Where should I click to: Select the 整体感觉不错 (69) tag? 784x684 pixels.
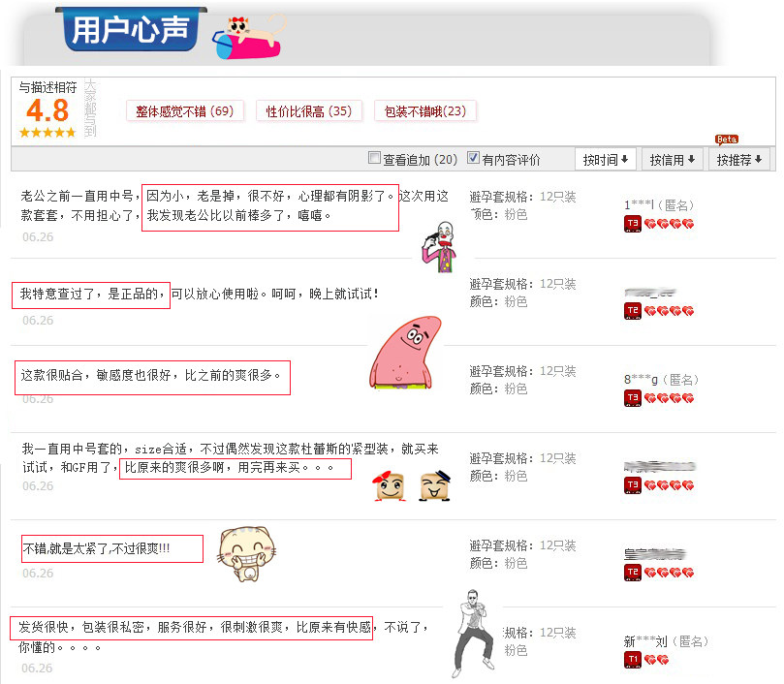(x=185, y=111)
